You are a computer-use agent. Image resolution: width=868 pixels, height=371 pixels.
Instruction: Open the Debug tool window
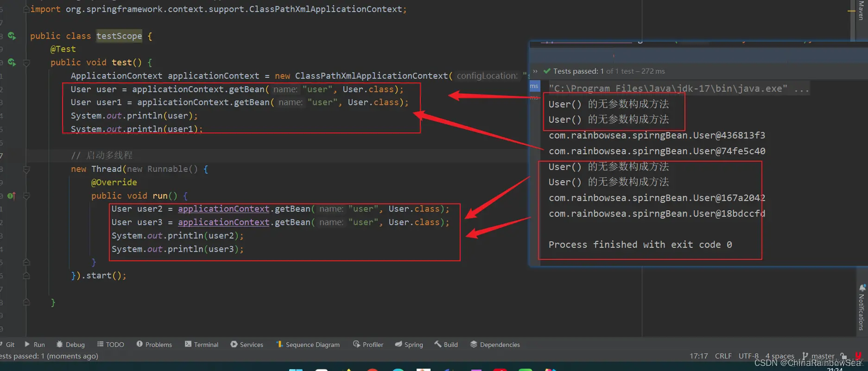click(70, 345)
